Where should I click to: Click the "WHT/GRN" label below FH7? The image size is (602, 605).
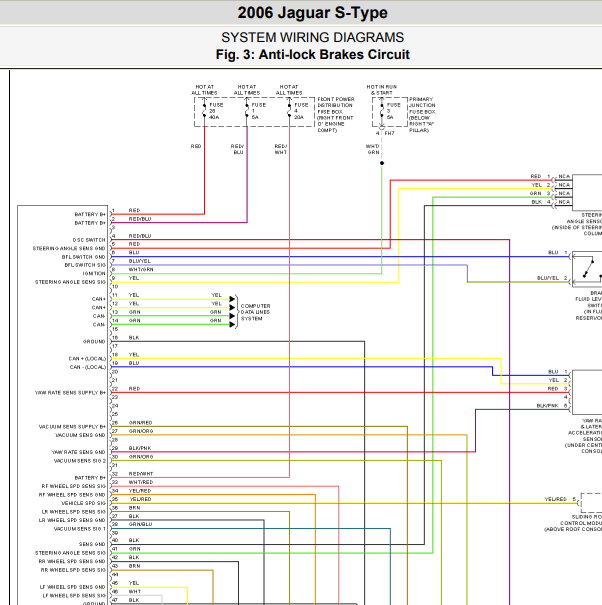point(373,149)
